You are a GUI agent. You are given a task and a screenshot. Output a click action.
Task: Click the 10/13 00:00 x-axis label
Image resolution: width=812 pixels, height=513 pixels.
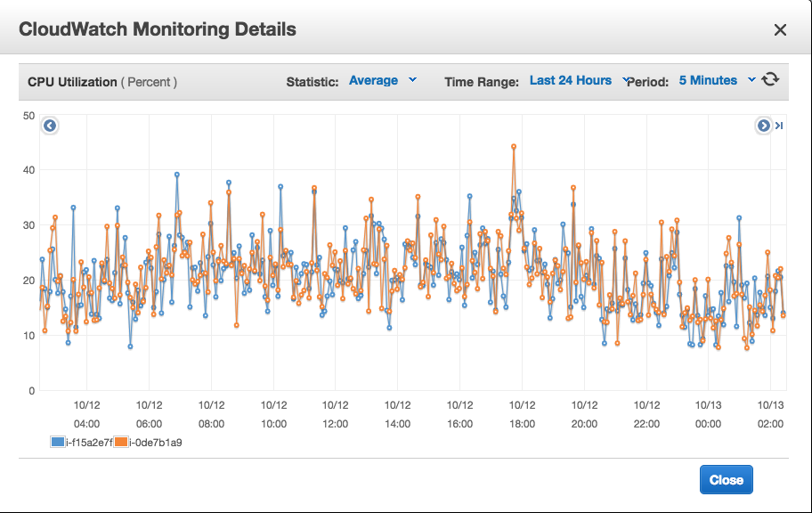click(x=708, y=414)
